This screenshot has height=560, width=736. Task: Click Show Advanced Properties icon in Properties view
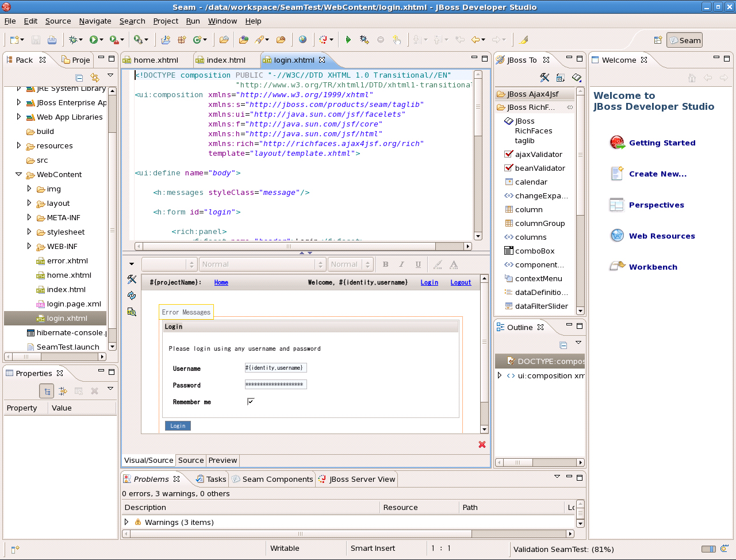click(63, 391)
